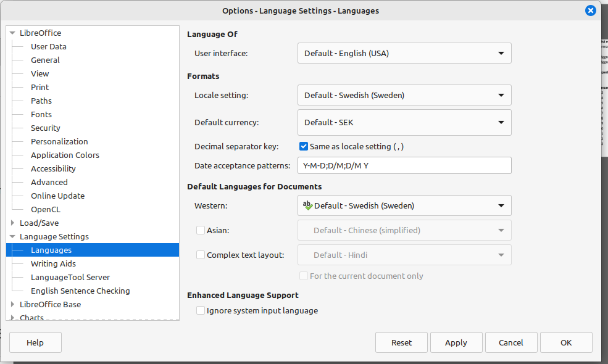
Task: Expand the LibreOffice Base tree node
Action: coord(12,304)
